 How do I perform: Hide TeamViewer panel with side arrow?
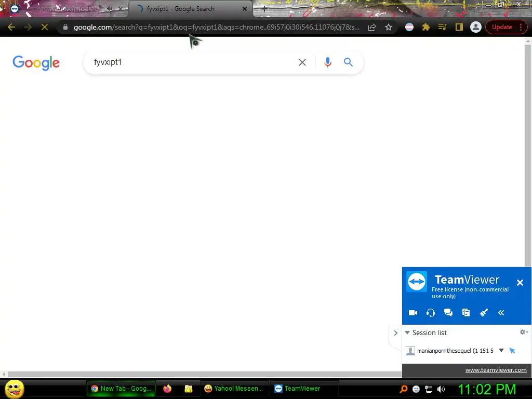click(395, 333)
